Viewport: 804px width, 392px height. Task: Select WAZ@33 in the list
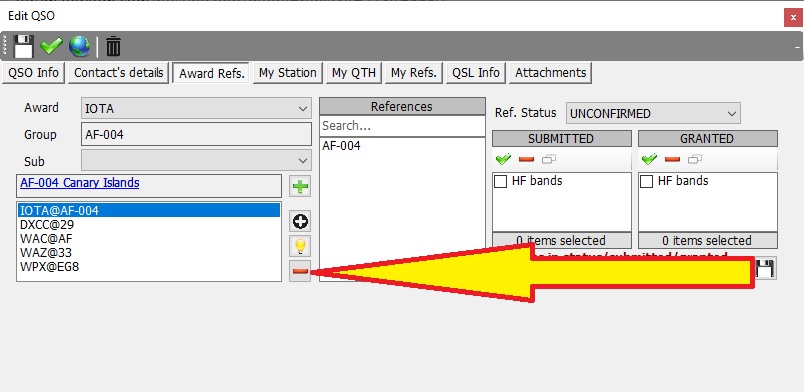coord(149,252)
